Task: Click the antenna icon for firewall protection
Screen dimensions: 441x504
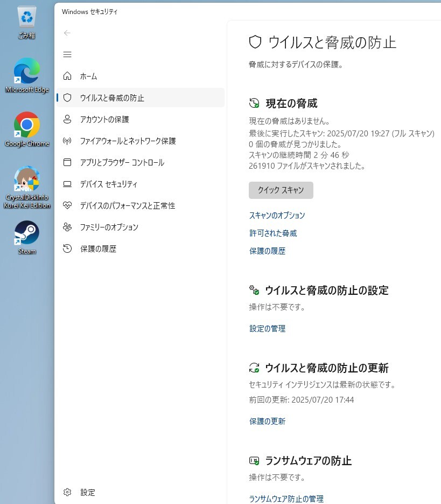Action: [67, 141]
